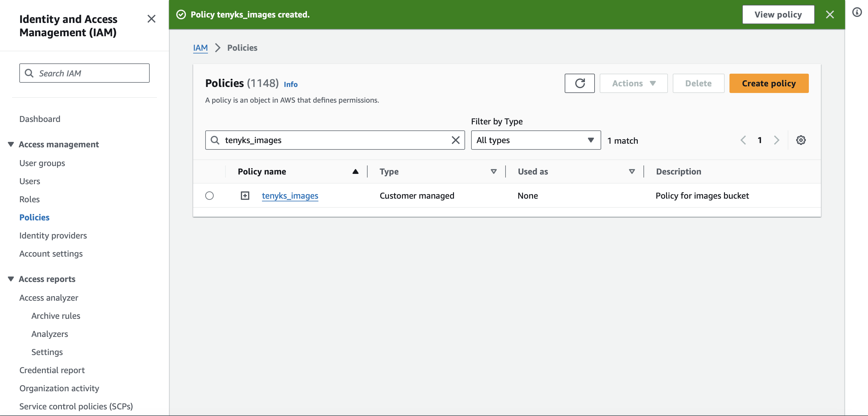Open Access analyzer page

coord(49,298)
